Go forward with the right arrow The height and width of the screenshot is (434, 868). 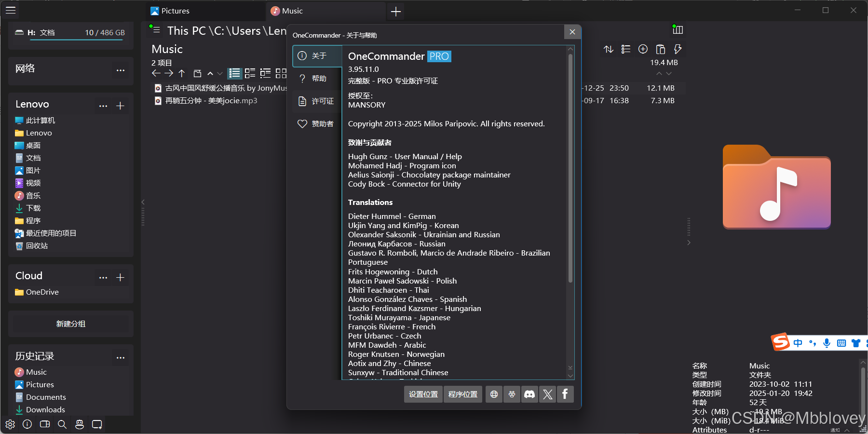click(x=169, y=73)
